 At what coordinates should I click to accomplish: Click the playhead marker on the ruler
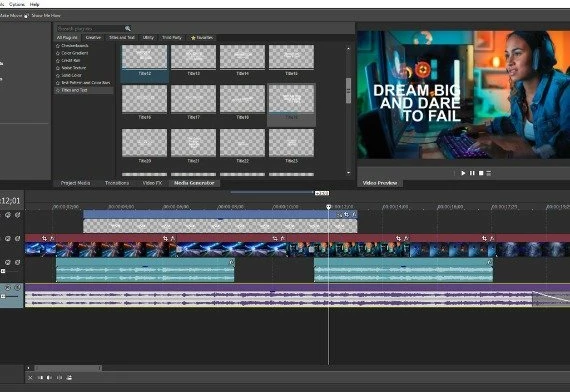[329, 207]
